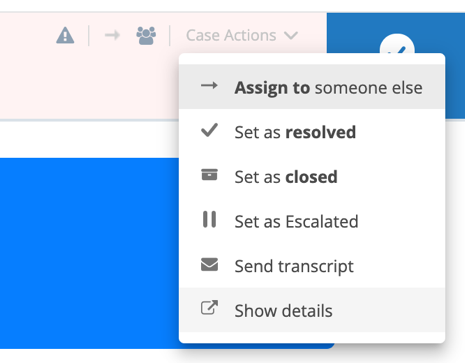Image resolution: width=465 pixels, height=363 pixels.
Task: Choose Set as Escalated entry
Action: (312, 221)
